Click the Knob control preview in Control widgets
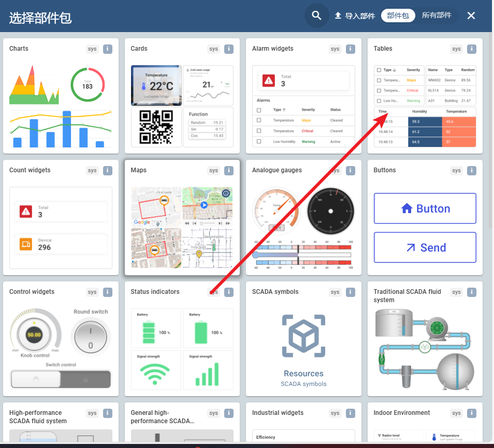This screenshot has width=494, height=448. click(35, 333)
